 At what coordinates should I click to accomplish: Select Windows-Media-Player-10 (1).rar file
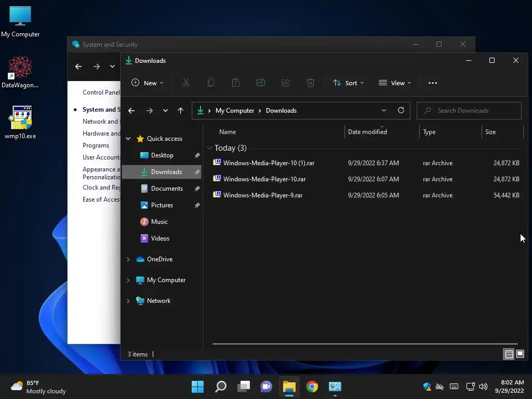(x=366, y=163)
